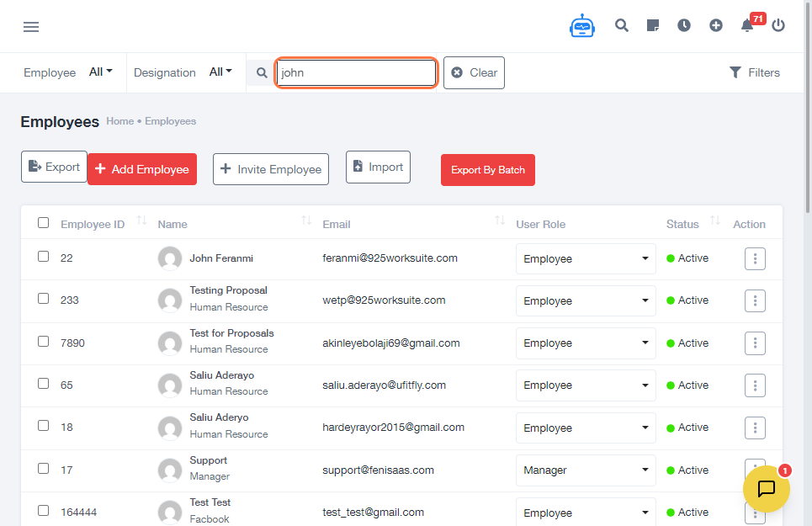Open action menu for Testing Proposal row
This screenshot has width=812, height=526.
coord(755,301)
